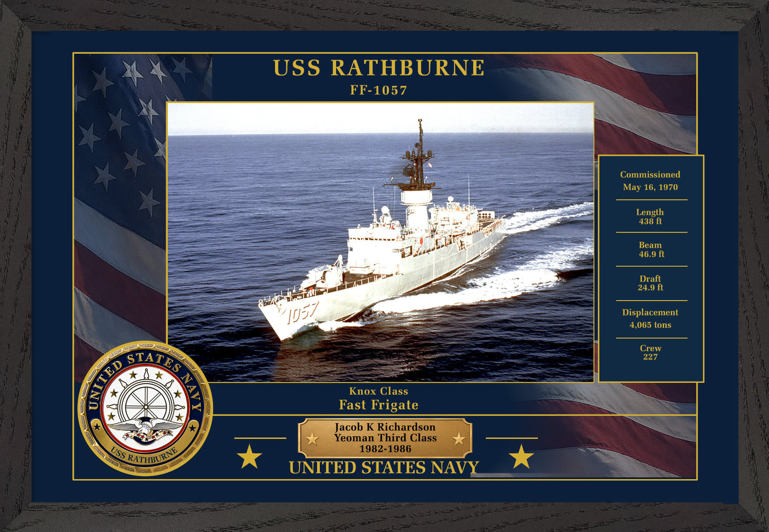Select the Yeoman Third Class rank line
Screen dimensions: 769x532
[385, 438]
